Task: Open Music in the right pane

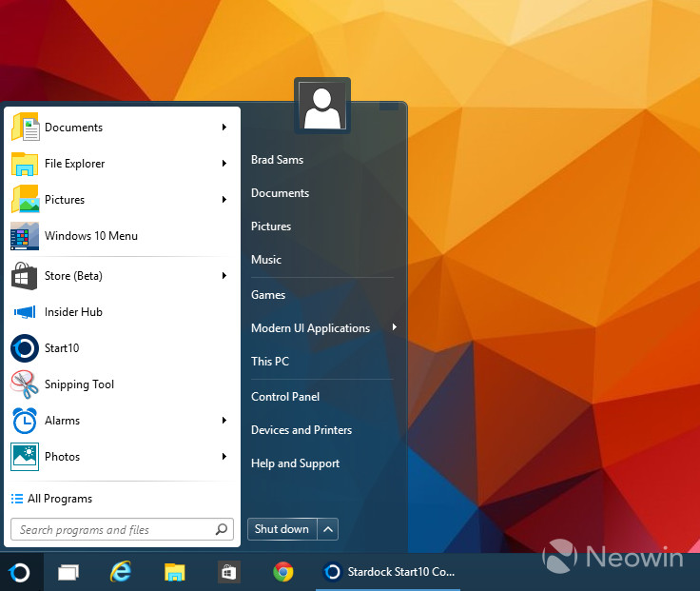Action: [x=266, y=260]
